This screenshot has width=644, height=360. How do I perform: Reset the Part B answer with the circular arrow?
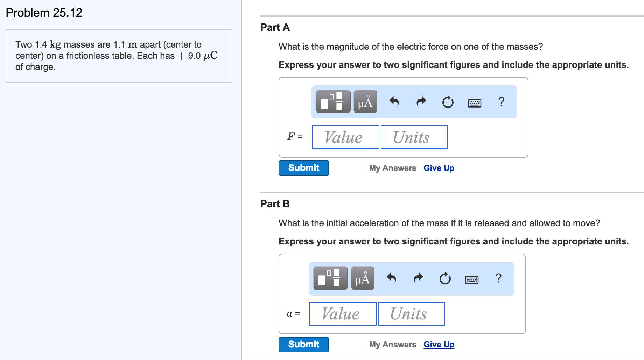pos(445,278)
